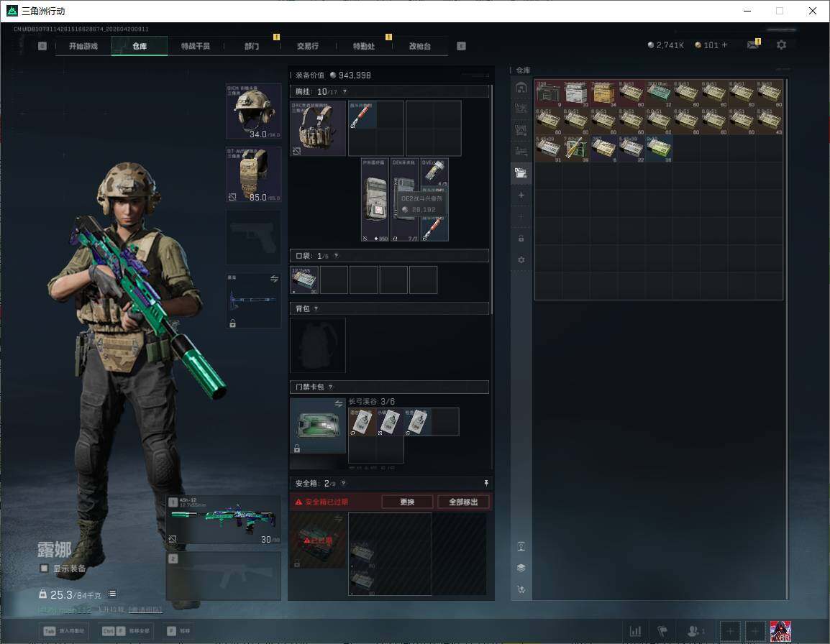Select the fourth stash container icon
Screen dimensions: 830x644
521,152
